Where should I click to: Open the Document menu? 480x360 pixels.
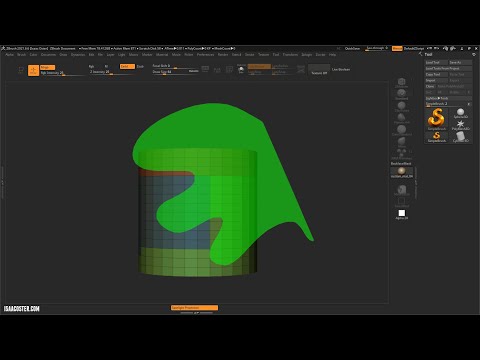click(48, 54)
